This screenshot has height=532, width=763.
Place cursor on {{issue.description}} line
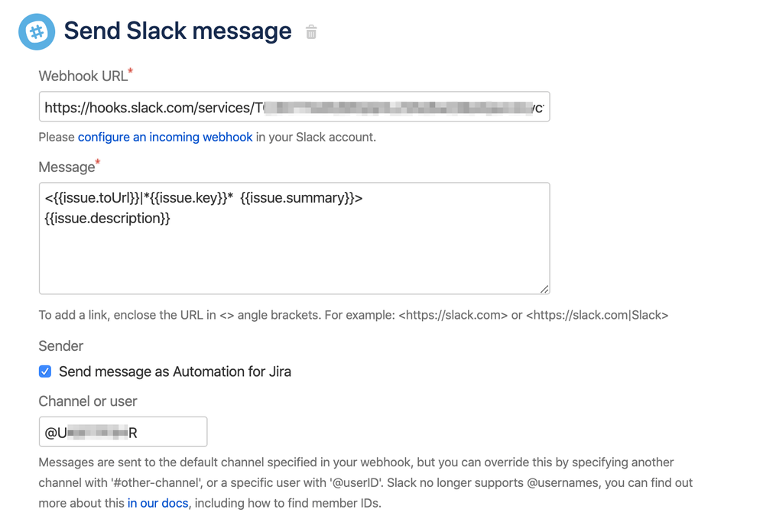(107, 219)
